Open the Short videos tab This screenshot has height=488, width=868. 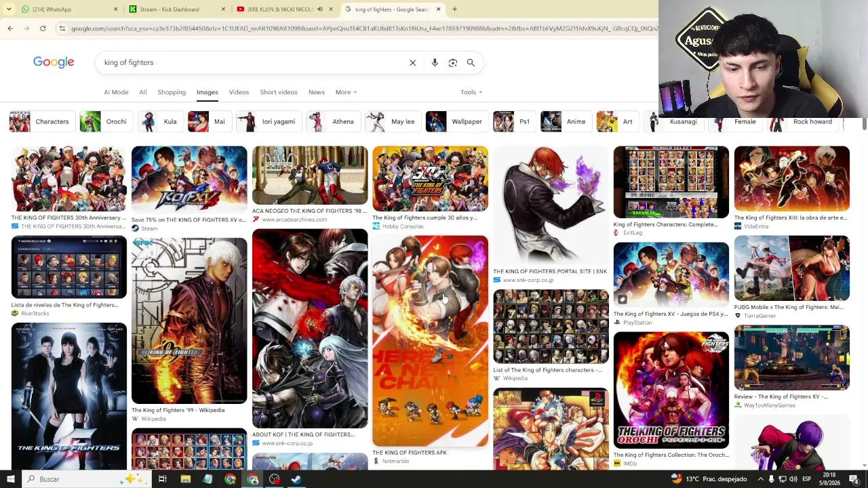click(279, 92)
